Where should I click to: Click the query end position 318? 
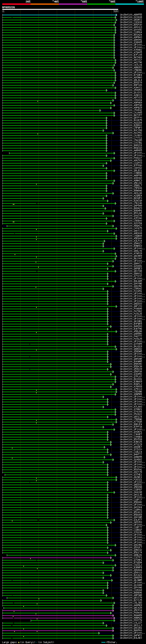tap(115, 11)
